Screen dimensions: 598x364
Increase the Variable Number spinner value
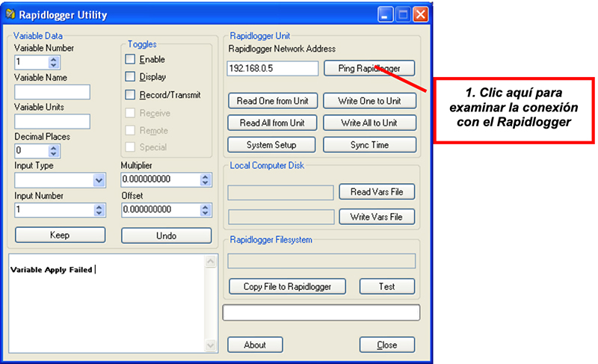[x=54, y=60]
